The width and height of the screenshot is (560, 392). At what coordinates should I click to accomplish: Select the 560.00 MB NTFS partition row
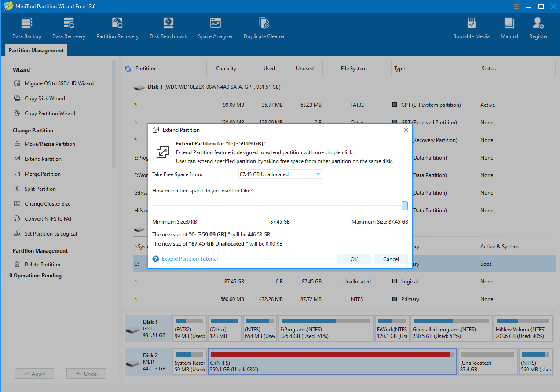tap(344, 299)
